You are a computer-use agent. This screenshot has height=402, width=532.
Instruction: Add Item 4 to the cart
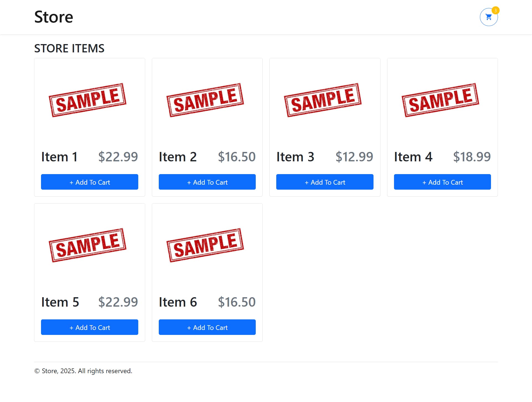coord(442,182)
